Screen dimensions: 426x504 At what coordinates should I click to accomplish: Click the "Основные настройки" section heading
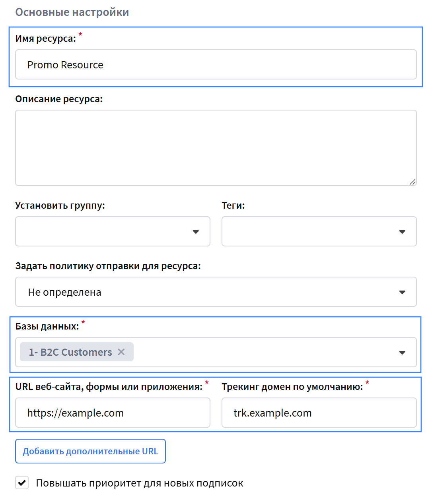coord(72,12)
